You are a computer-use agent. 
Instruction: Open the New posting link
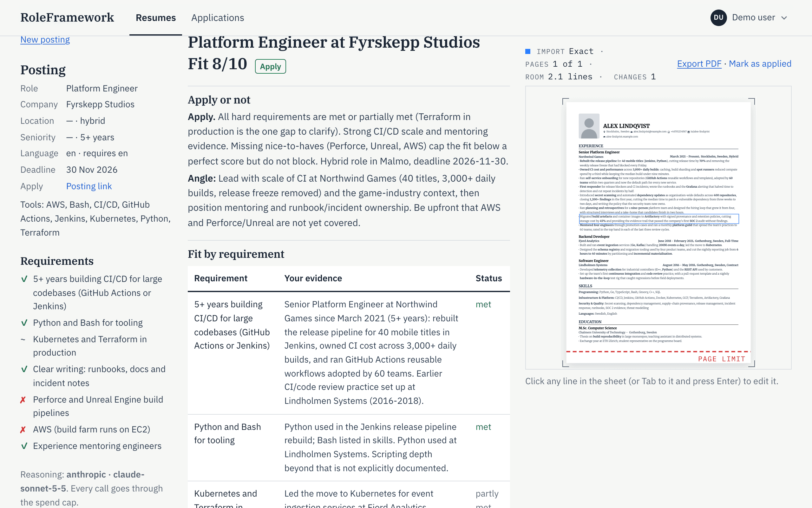tap(45, 40)
